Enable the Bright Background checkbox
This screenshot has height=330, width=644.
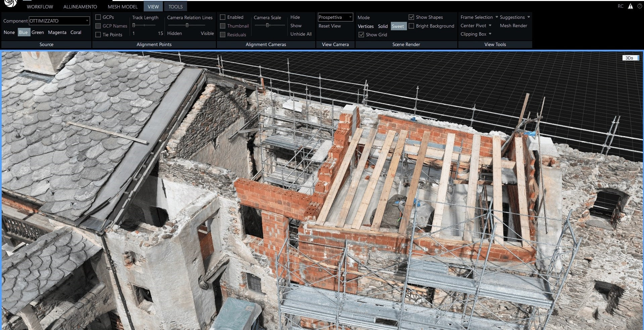pos(411,26)
